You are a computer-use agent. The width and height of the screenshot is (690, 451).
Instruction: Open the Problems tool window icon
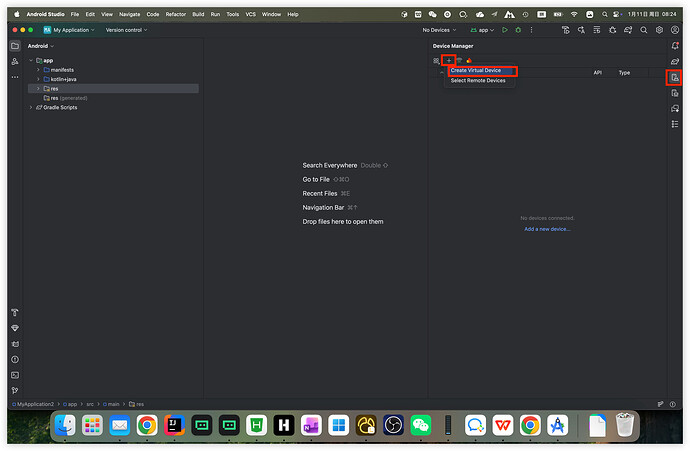pyautogui.click(x=15, y=359)
